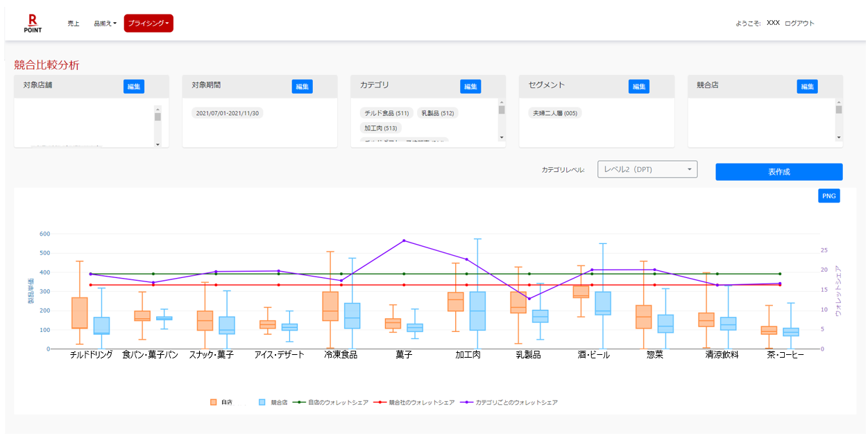
Task: Open the 品揃え dropdown menu
Action: [105, 24]
